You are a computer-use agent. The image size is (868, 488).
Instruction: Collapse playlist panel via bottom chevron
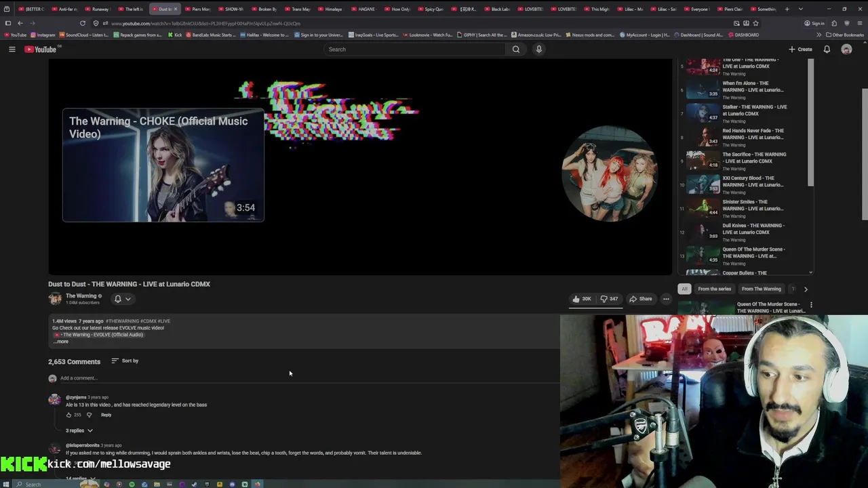point(811,272)
